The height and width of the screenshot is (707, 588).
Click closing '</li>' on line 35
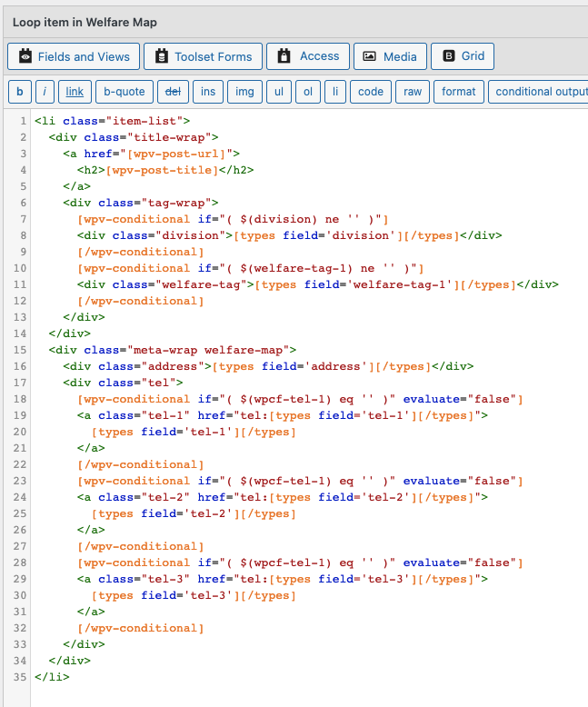pyautogui.click(x=52, y=677)
